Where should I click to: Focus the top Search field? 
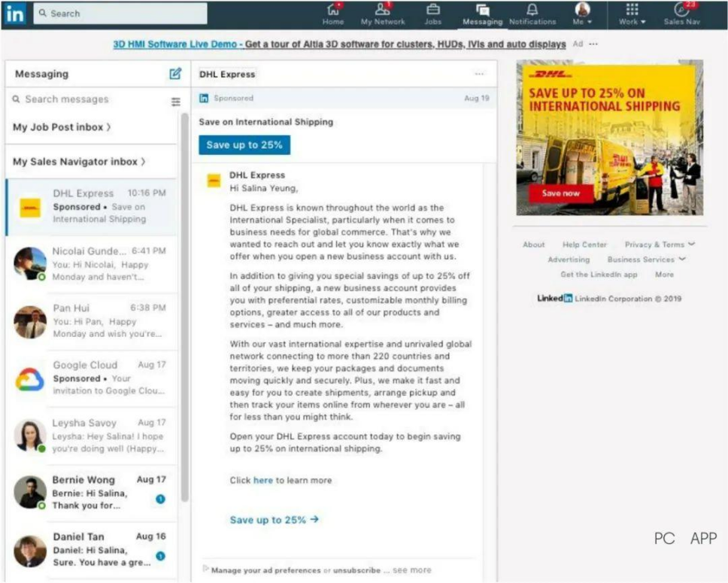tap(120, 14)
